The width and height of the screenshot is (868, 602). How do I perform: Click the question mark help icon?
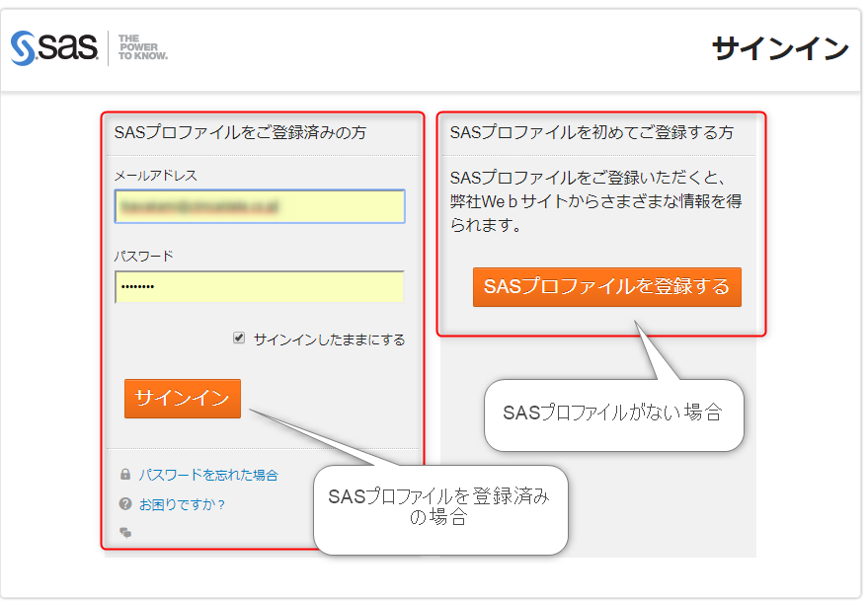(125, 503)
